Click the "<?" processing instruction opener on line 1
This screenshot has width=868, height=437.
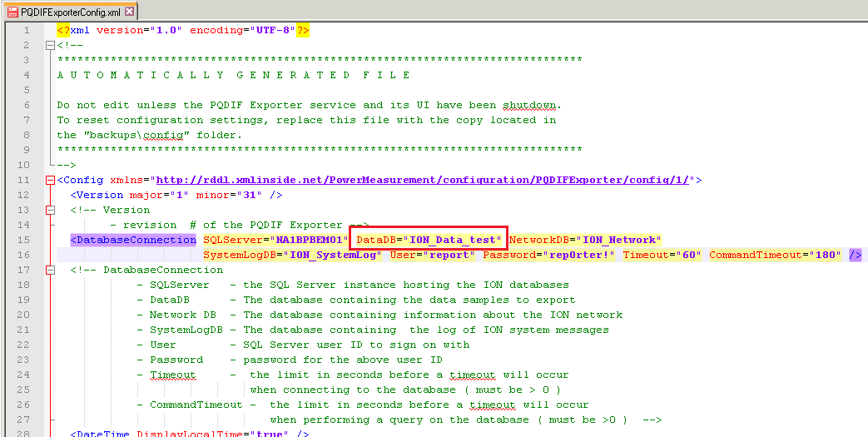pos(63,31)
